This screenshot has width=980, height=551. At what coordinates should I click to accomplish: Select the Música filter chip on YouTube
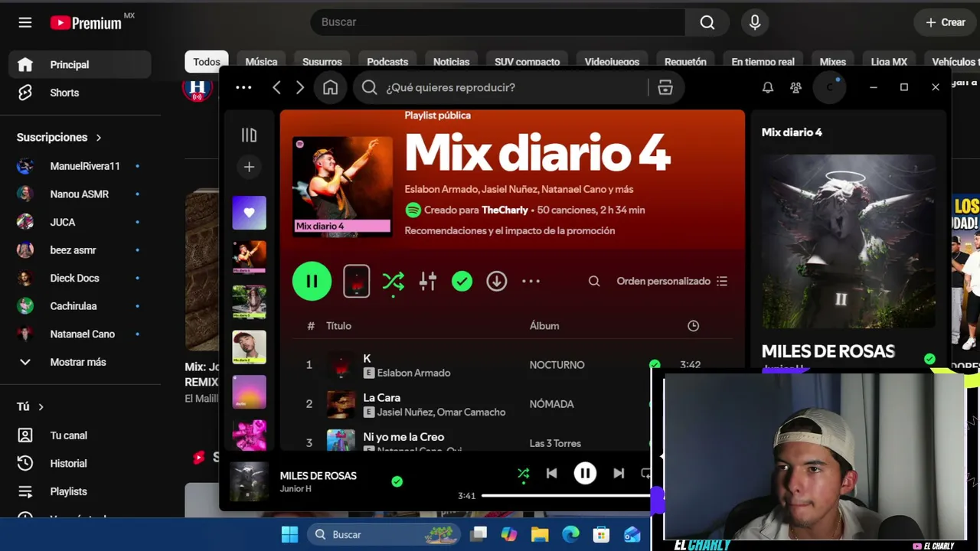pyautogui.click(x=261, y=62)
